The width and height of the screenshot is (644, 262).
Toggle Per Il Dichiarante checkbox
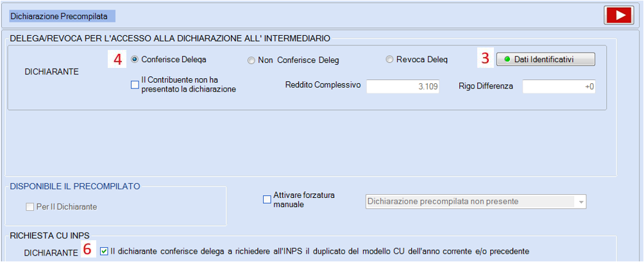point(30,207)
